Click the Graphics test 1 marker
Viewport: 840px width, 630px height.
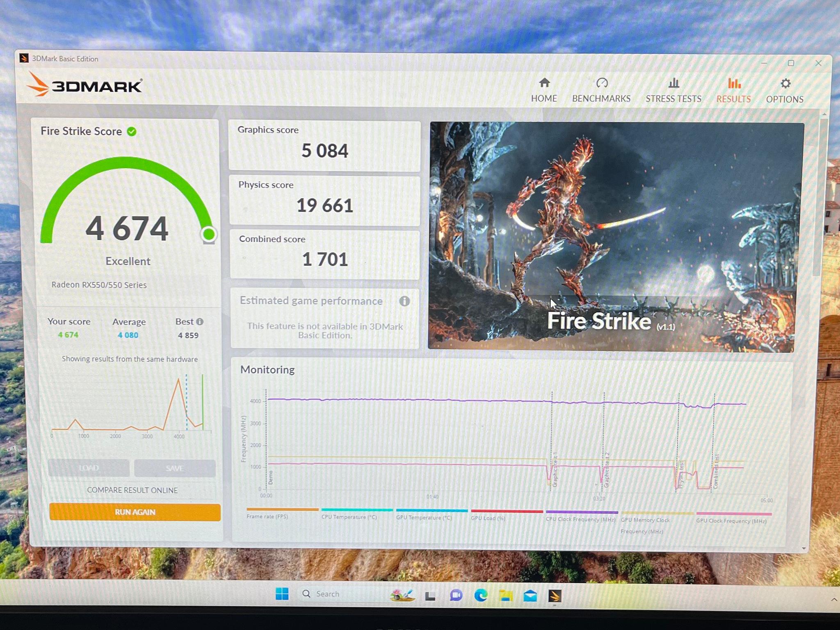point(555,470)
